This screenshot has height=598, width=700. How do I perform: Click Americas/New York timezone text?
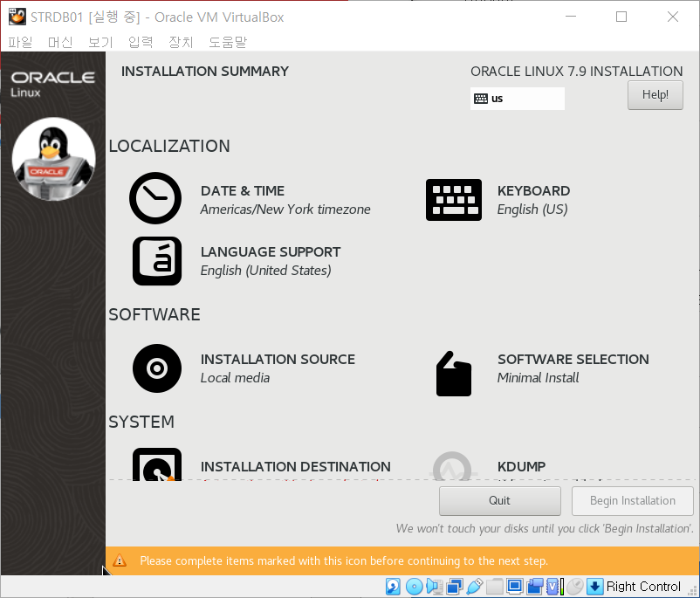[x=285, y=209]
